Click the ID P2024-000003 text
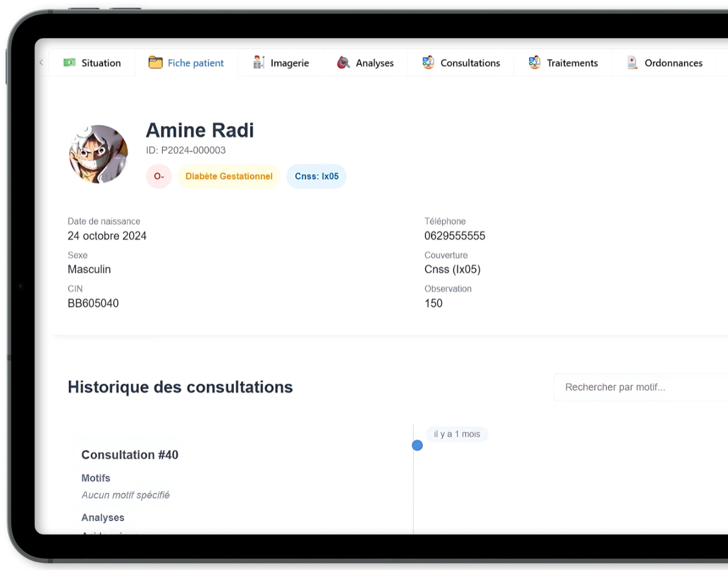Image resolution: width=728 pixels, height=570 pixels. (186, 150)
